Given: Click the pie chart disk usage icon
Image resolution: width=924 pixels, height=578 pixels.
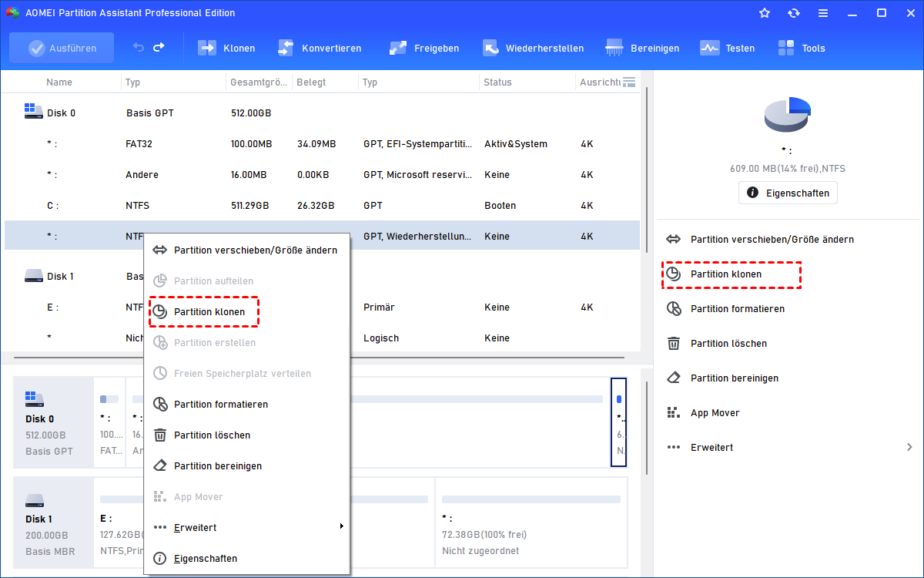Looking at the screenshot, I should click(x=787, y=116).
